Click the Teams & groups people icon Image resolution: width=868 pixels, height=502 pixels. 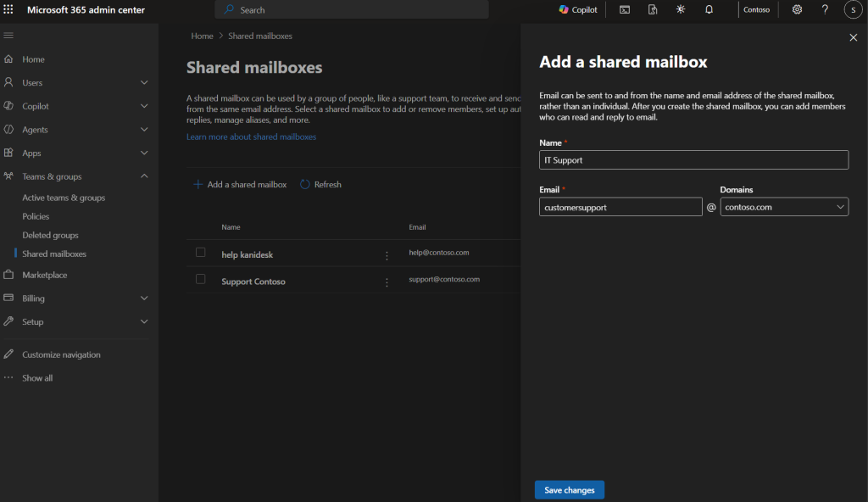[8, 176]
